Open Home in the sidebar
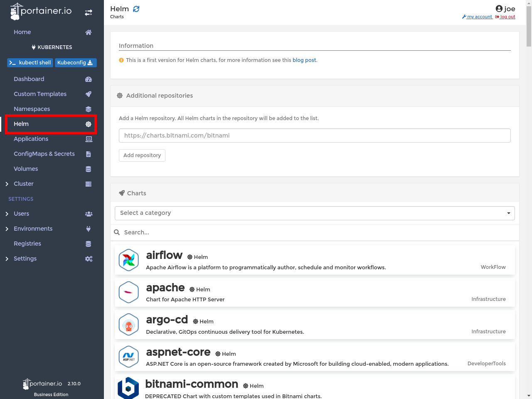 [x=22, y=32]
